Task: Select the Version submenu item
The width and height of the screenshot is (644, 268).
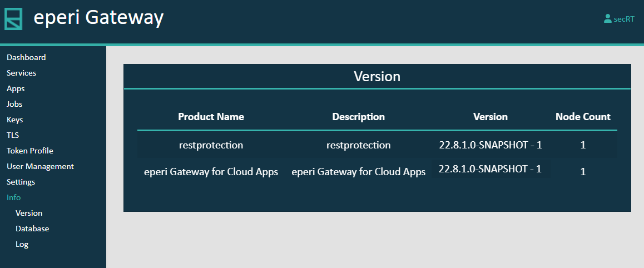Action: pyautogui.click(x=29, y=213)
